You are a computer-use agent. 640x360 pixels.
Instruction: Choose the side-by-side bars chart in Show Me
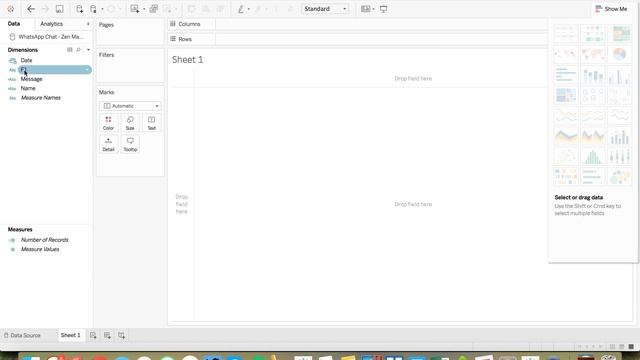(620, 75)
